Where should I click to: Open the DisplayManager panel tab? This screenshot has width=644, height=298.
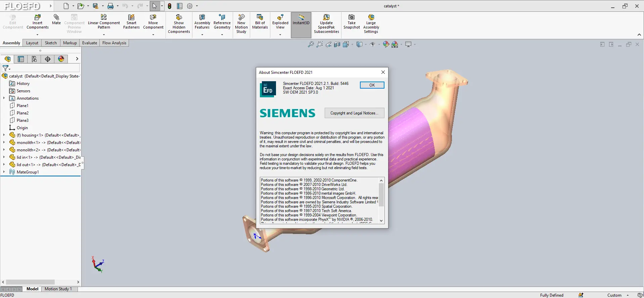61,59
